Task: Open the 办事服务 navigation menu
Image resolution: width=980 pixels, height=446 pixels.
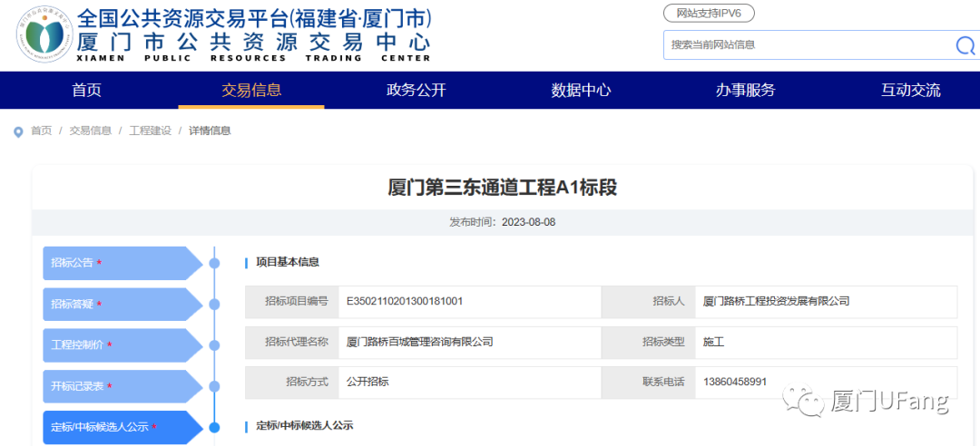Action: click(746, 90)
